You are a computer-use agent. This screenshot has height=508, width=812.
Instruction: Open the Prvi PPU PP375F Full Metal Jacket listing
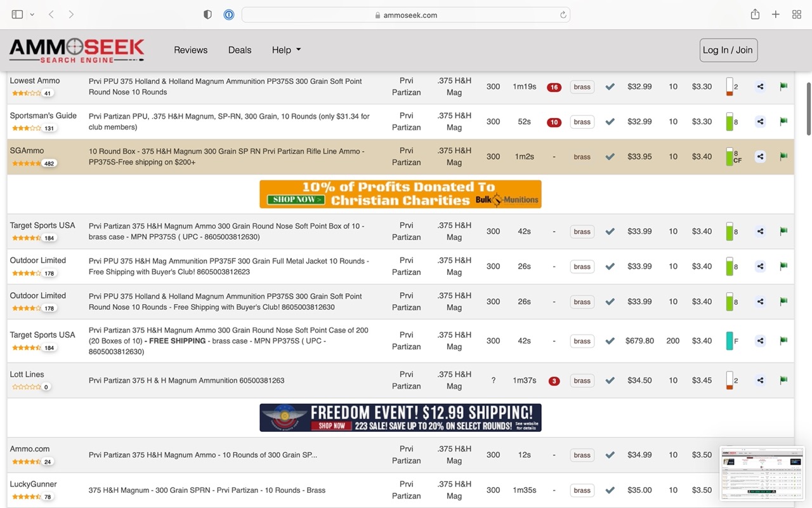pos(228,267)
